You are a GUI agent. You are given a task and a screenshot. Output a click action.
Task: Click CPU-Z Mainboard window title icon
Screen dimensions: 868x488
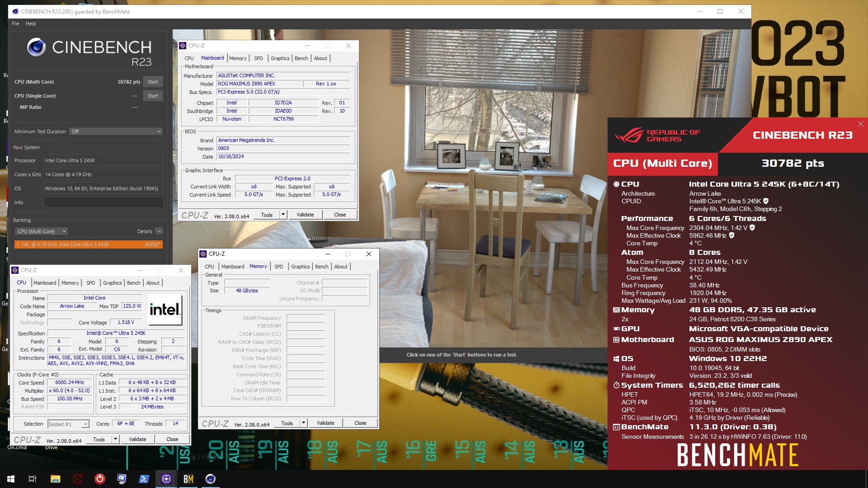[x=183, y=46]
